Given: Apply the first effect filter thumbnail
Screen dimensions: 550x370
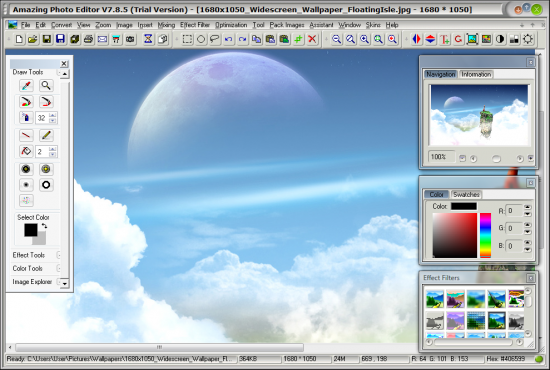Looking at the screenshot, I should (435, 299).
